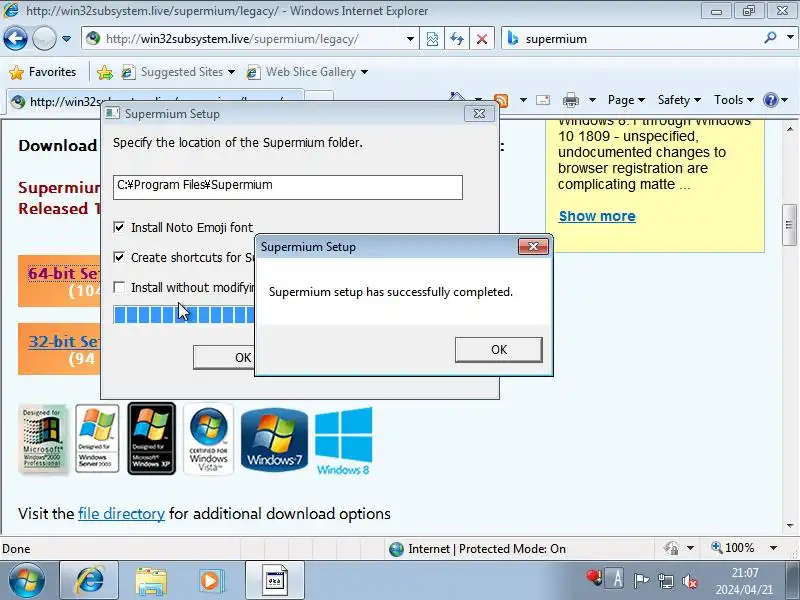Click the Supermium installer taskbar icon
This screenshot has height=600, width=800.
[x=275, y=581]
